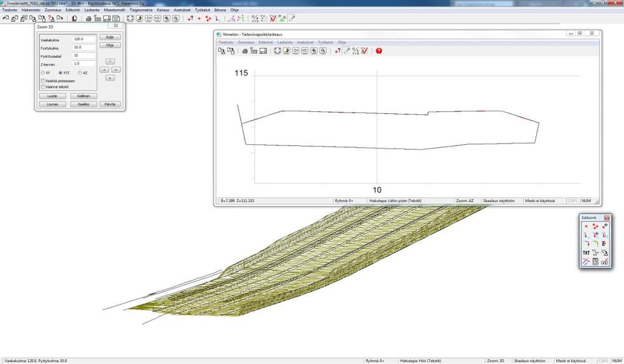
Task: Click the Luode button
Action: click(52, 96)
